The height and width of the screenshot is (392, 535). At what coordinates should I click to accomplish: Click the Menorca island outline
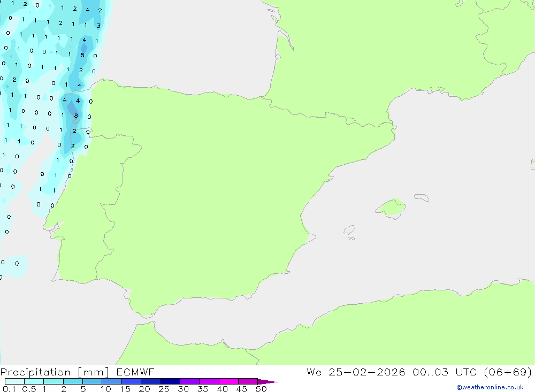click(422, 197)
